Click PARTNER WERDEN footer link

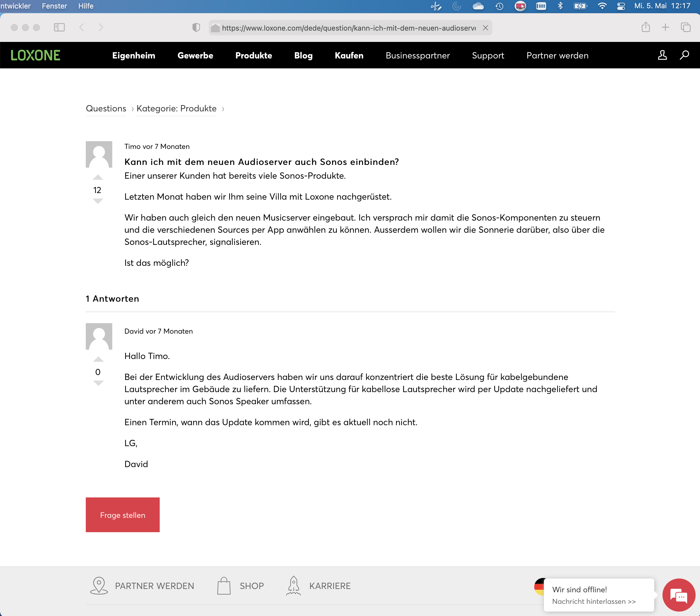pyautogui.click(x=154, y=586)
